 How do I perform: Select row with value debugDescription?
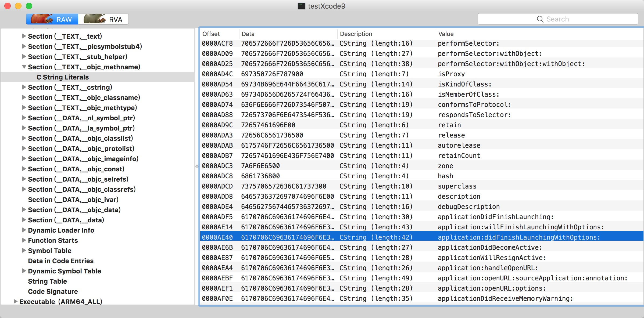(422, 207)
